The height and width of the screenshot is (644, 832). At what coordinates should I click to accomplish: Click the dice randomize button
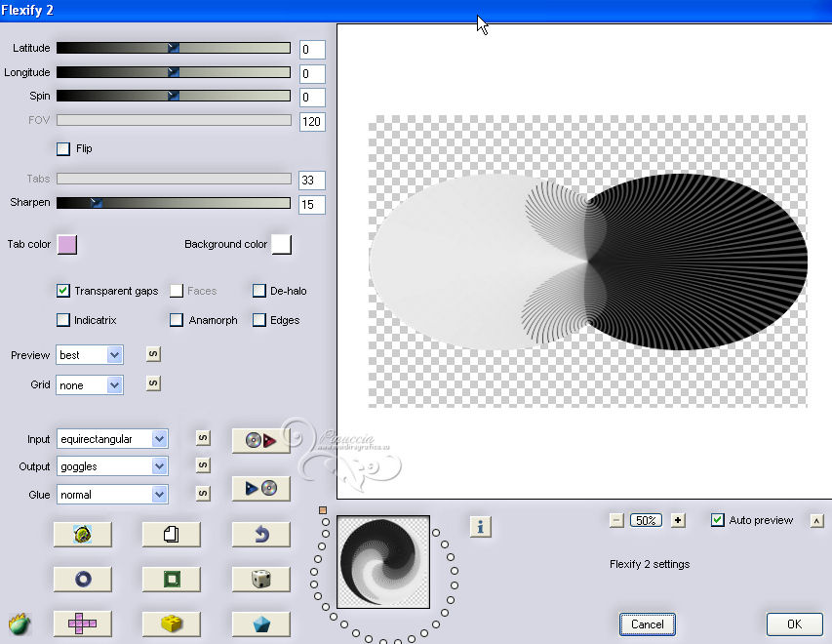(x=261, y=580)
